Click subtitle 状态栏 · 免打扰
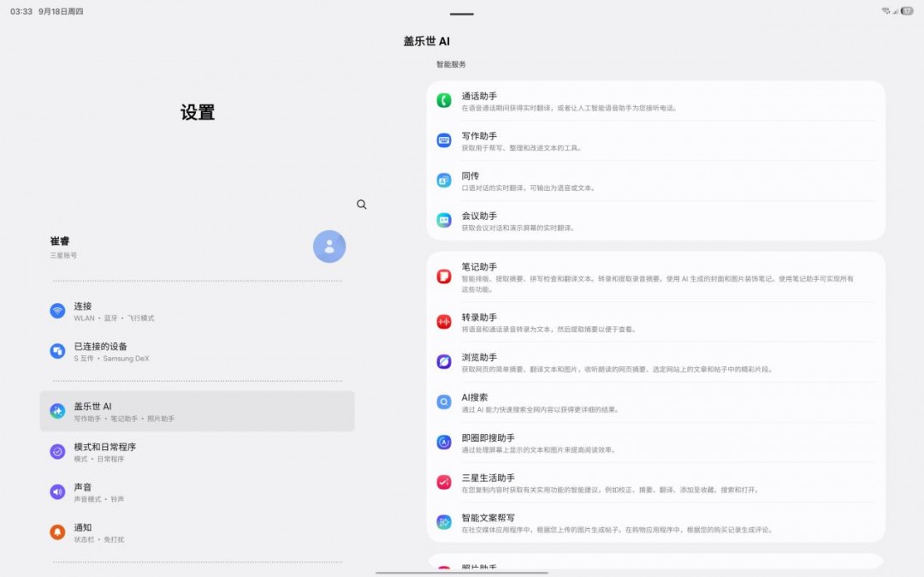 (x=98, y=539)
